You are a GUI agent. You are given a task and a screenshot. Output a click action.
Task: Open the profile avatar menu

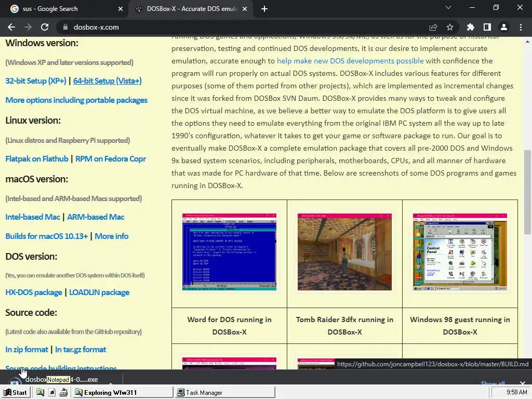(x=504, y=27)
